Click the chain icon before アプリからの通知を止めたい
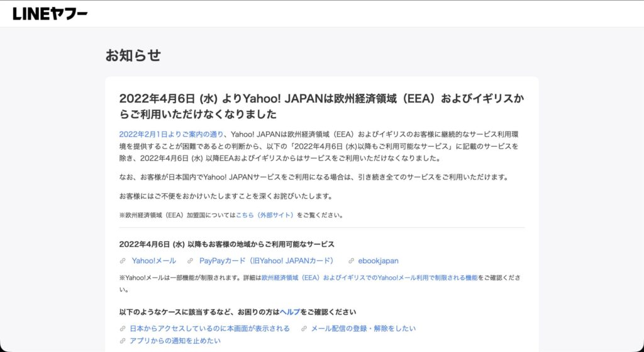The height and width of the screenshot is (352, 644). (x=123, y=341)
